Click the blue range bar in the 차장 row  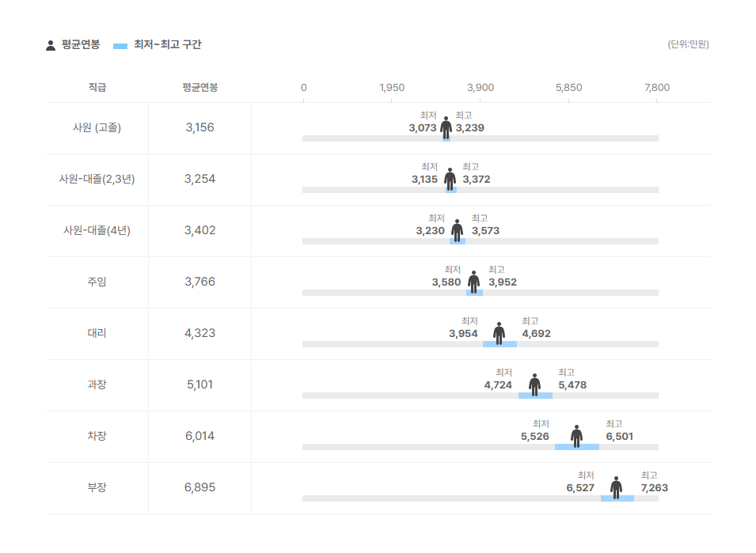pyautogui.click(x=577, y=447)
